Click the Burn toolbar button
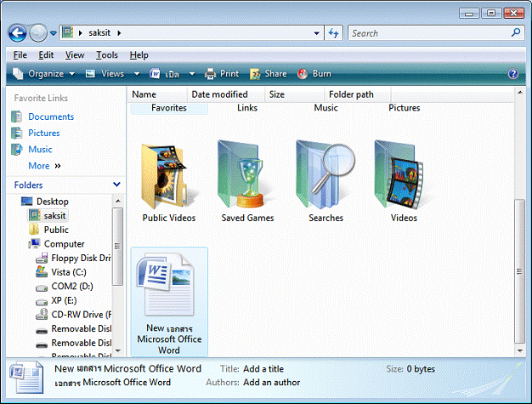Screen dimensions: 532x404 tap(314, 74)
